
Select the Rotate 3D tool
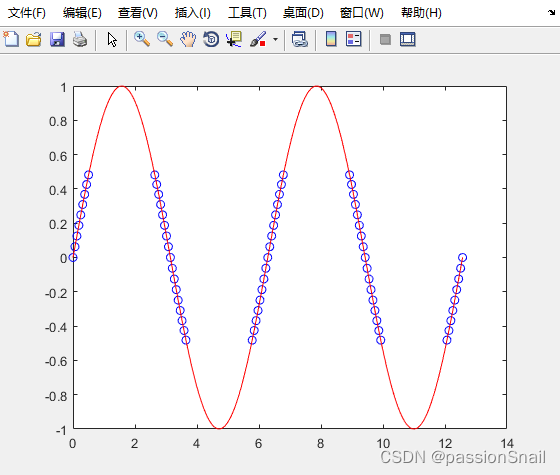tap(211, 39)
